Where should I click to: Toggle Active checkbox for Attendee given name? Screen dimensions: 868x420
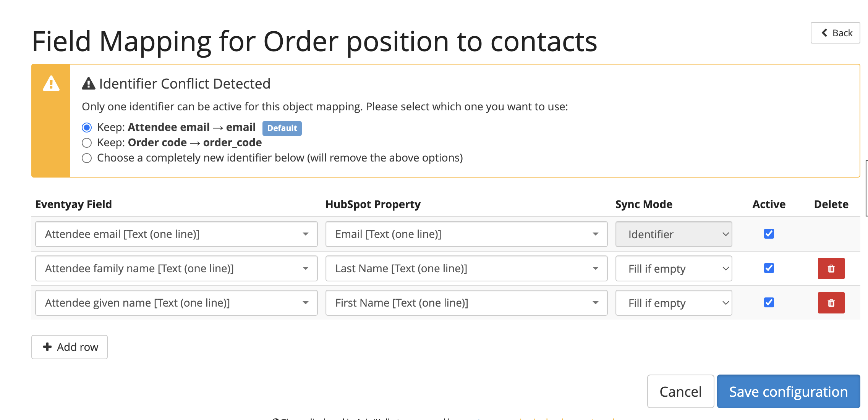769,302
